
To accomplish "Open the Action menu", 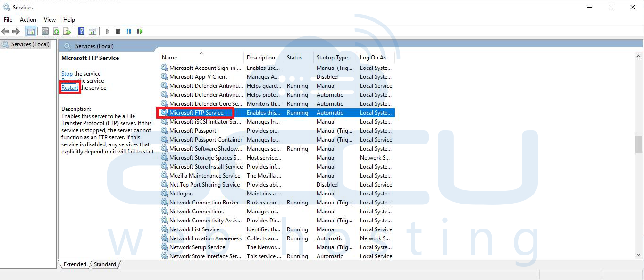I will (x=28, y=20).
